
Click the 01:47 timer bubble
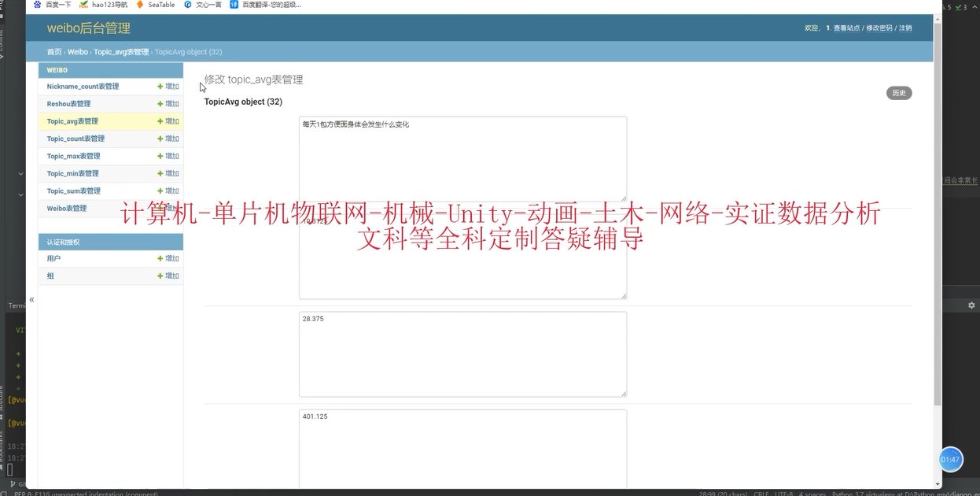coord(950,459)
